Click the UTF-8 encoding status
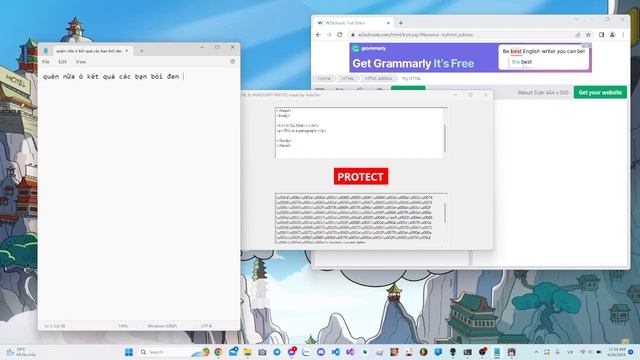Screen dimensions: 640x360 (206, 326)
